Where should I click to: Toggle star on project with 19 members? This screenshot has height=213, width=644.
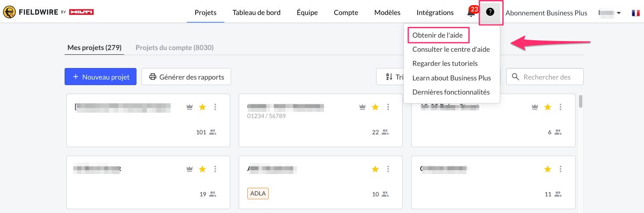point(202,169)
